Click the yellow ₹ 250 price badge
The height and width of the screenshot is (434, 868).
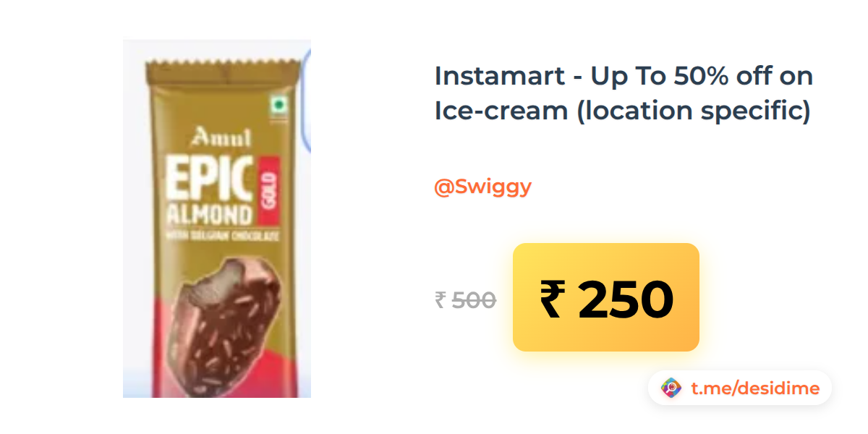(x=606, y=297)
